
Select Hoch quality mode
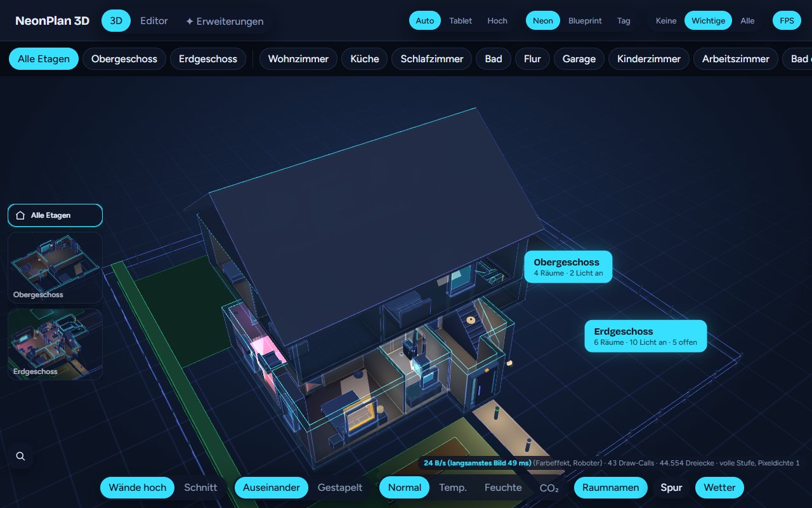(x=497, y=21)
